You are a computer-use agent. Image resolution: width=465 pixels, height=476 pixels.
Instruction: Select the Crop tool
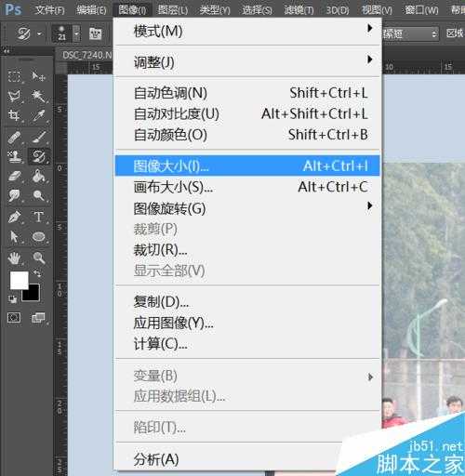point(14,115)
